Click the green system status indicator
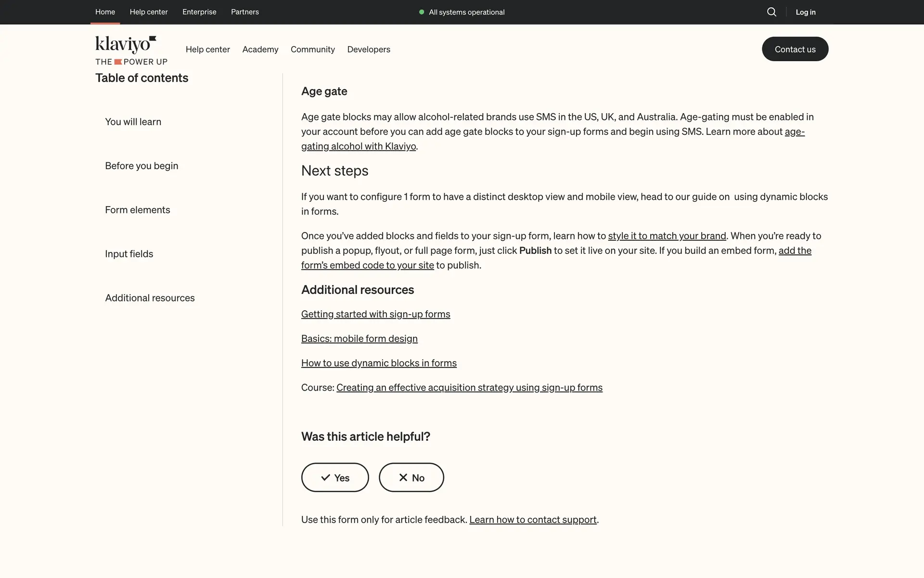Screen dimensions: 924x578 click(x=422, y=12)
